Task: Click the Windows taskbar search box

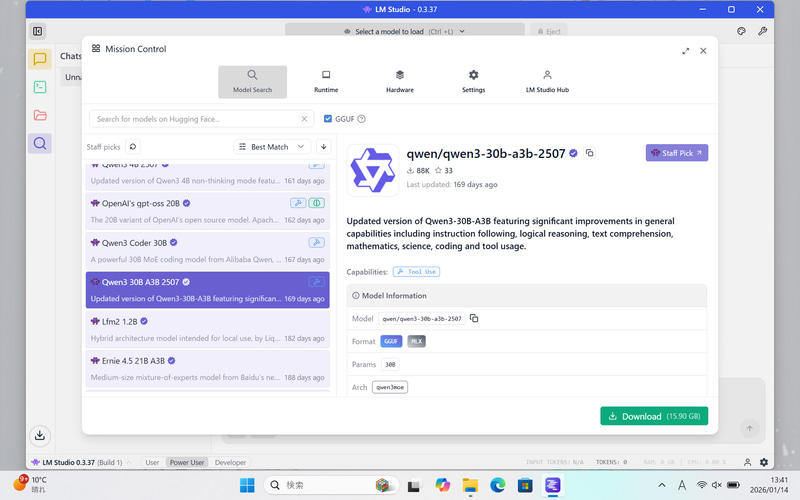Action: point(332,485)
